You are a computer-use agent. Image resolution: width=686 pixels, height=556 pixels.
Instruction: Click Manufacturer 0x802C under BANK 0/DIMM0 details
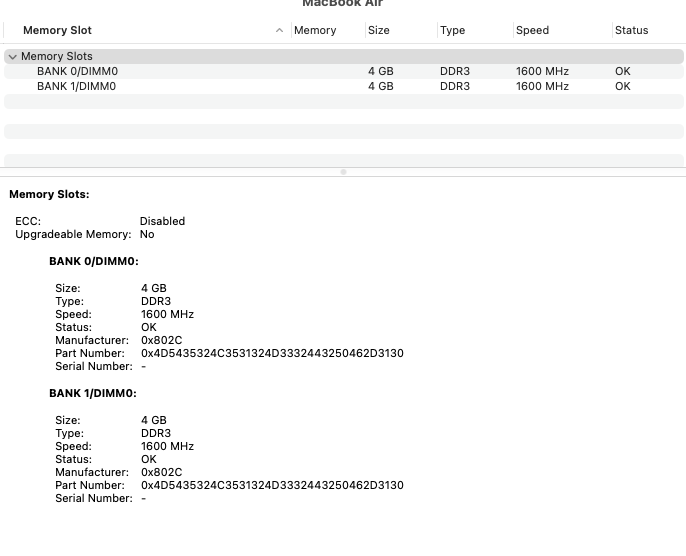coord(161,340)
